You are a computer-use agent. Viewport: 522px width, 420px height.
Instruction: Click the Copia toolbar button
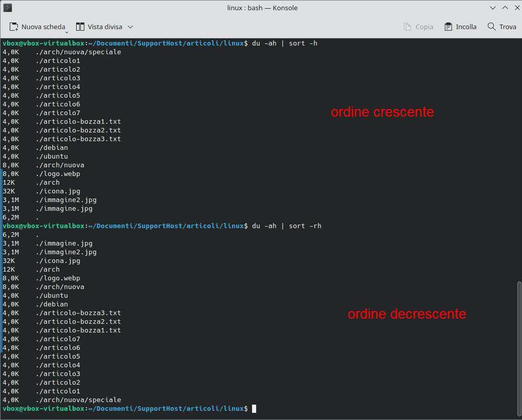coord(418,27)
